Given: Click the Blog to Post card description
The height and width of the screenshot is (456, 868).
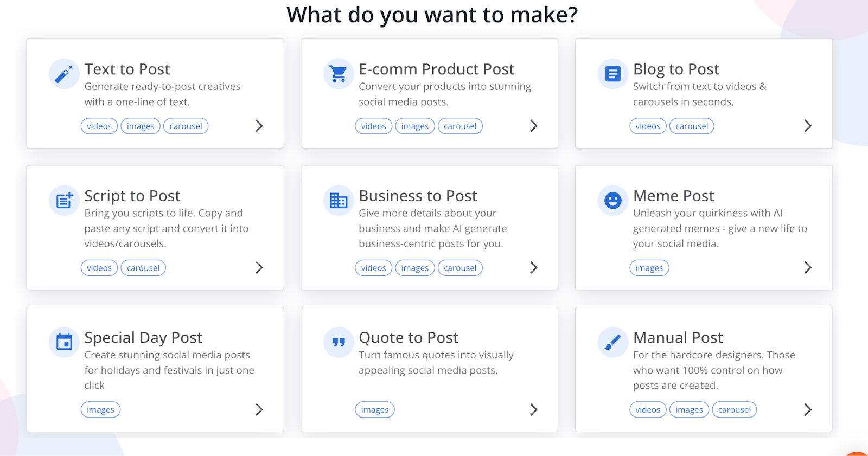Looking at the screenshot, I should 699,94.
